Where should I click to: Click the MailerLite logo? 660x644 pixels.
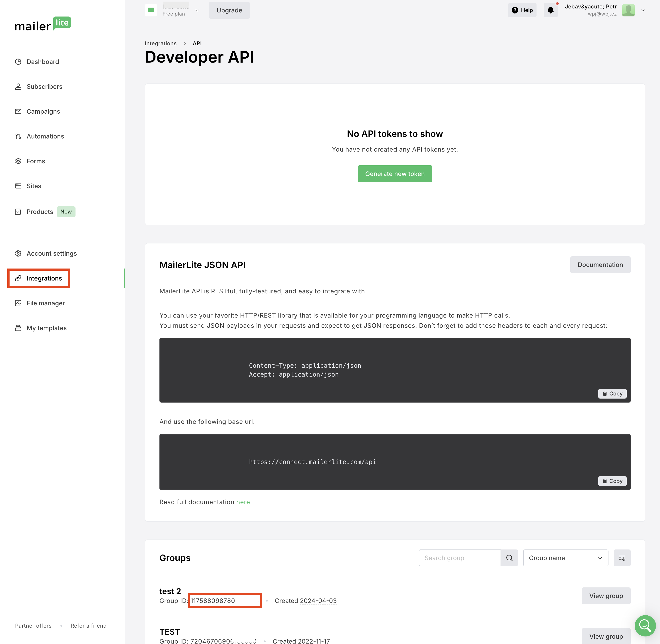click(x=43, y=24)
